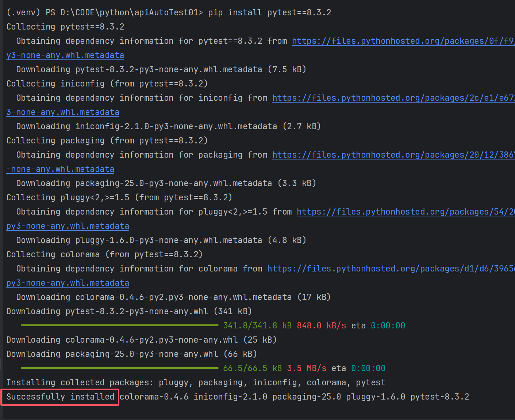Viewport: 515px width, 420px height.
Task: Click 'Downloading colorama-0.4.6-py2.py3-none-any.whl (25 kB)' line
Action: point(141,340)
